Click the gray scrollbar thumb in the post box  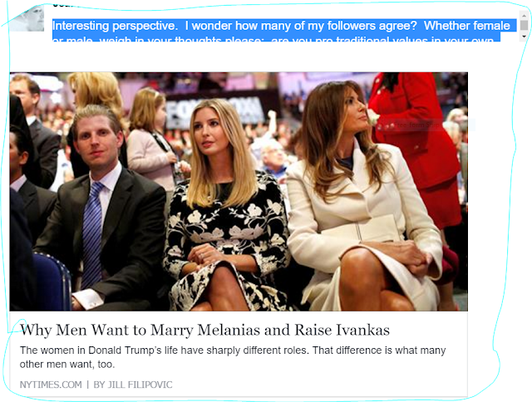click(525, 25)
